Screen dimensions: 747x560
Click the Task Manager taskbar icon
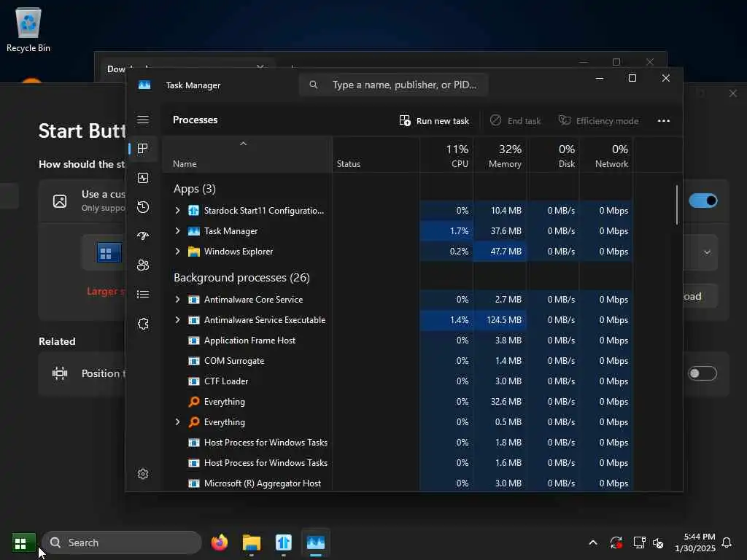(x=315, y=542)
